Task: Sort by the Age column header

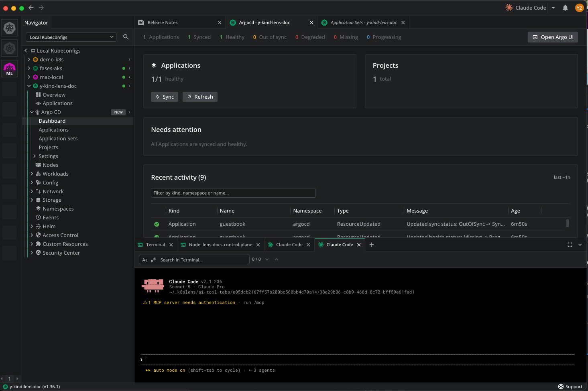Action: click(516, 211)
